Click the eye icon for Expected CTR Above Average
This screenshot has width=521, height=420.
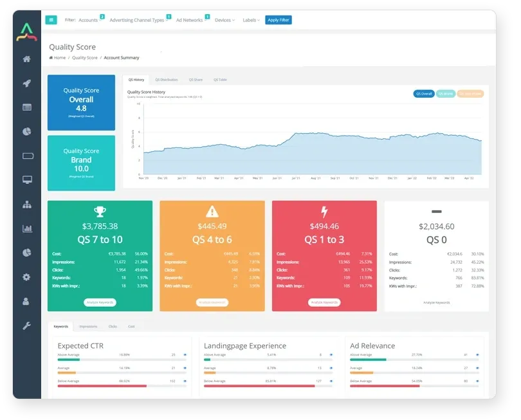coord(185,355)
